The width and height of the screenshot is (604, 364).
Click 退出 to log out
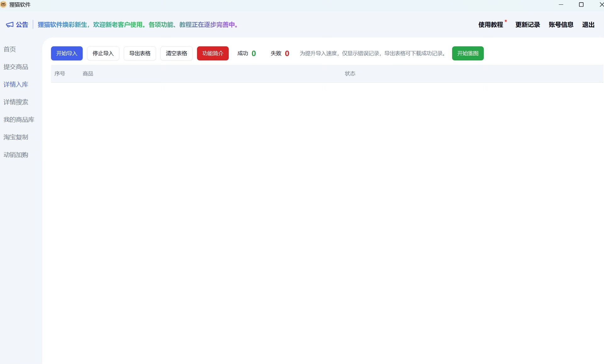[x=588, y=25]
